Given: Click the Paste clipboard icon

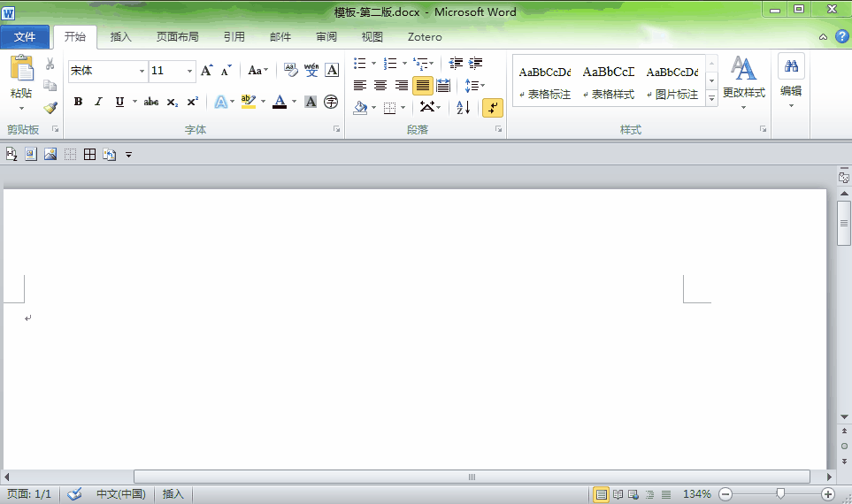Looking at the screenshot, I should click(22, 68).
